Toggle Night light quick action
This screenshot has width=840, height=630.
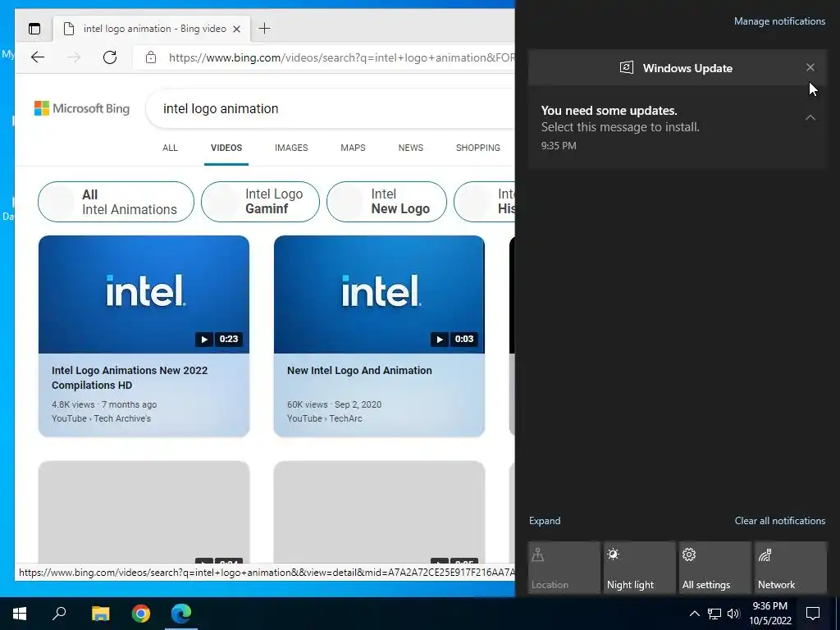639,568
